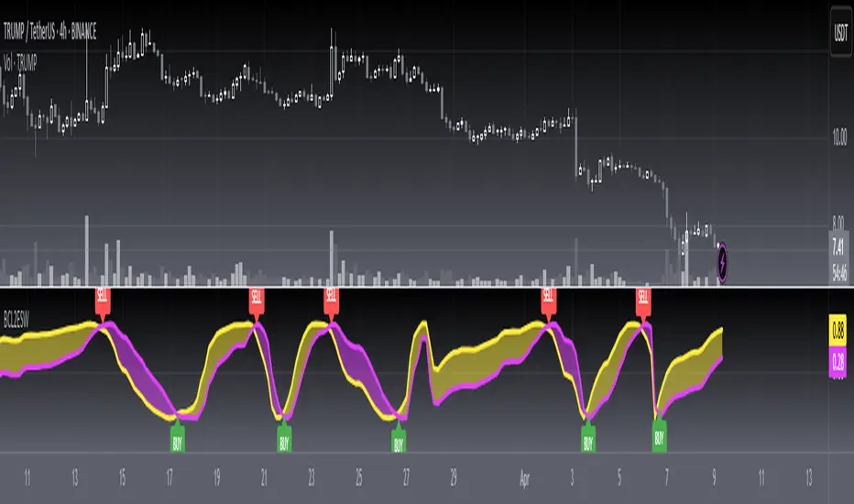Click date 27 on the time axis

(406, 477)
